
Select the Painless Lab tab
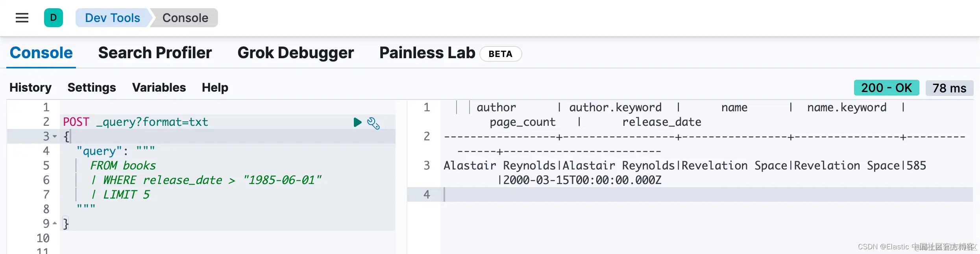[x=427, y=53]
